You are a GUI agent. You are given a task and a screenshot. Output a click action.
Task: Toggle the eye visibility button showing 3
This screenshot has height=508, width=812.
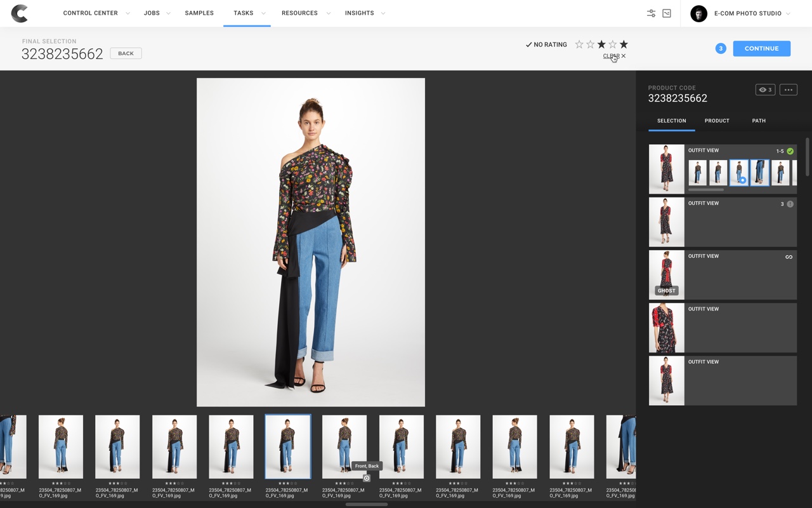(765, 90)
